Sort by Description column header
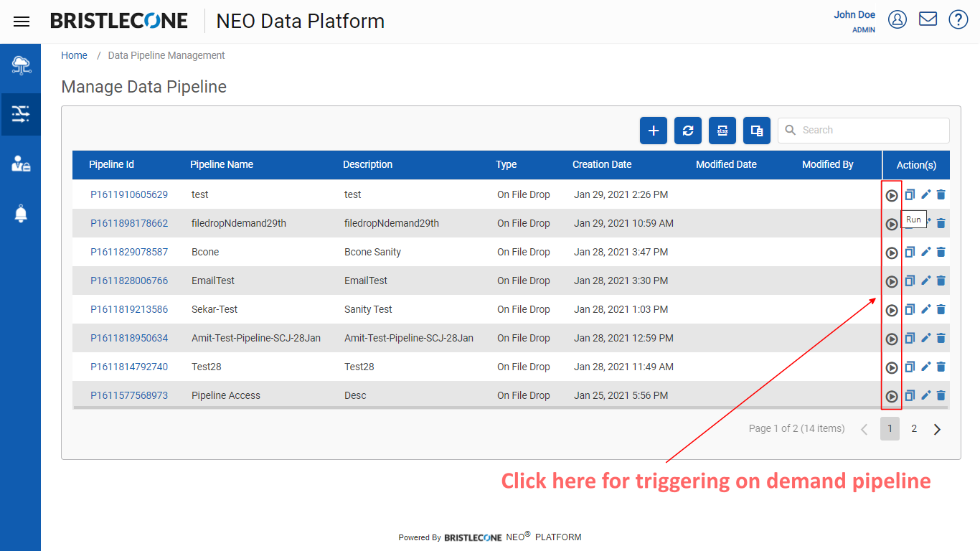The height and width of the screenshot is (551, 980). point(367,164)
